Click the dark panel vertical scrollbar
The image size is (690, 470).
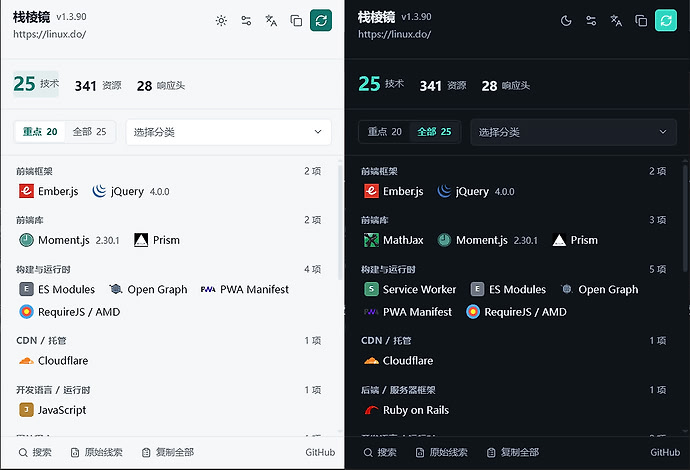pos(685,218)
